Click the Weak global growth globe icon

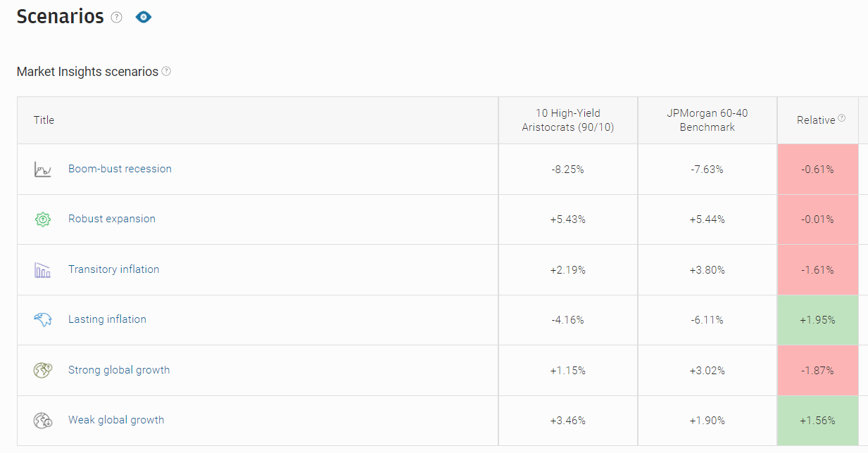(43, 421)
